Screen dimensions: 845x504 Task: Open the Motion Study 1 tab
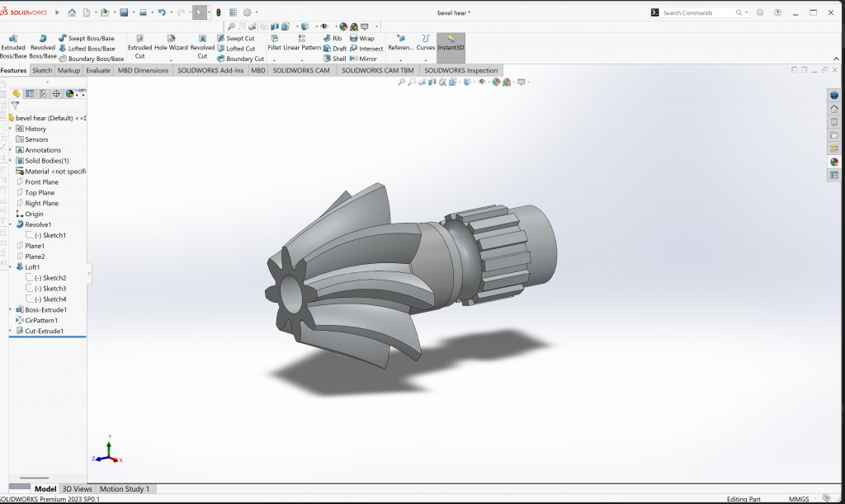click(x=125, y=489)
